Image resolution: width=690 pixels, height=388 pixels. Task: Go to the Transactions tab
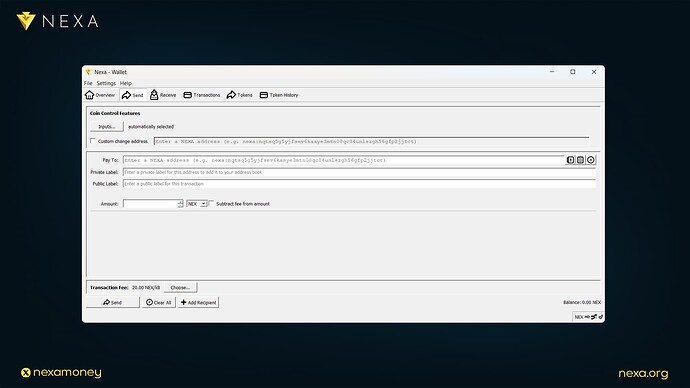(x=202, y=95)
